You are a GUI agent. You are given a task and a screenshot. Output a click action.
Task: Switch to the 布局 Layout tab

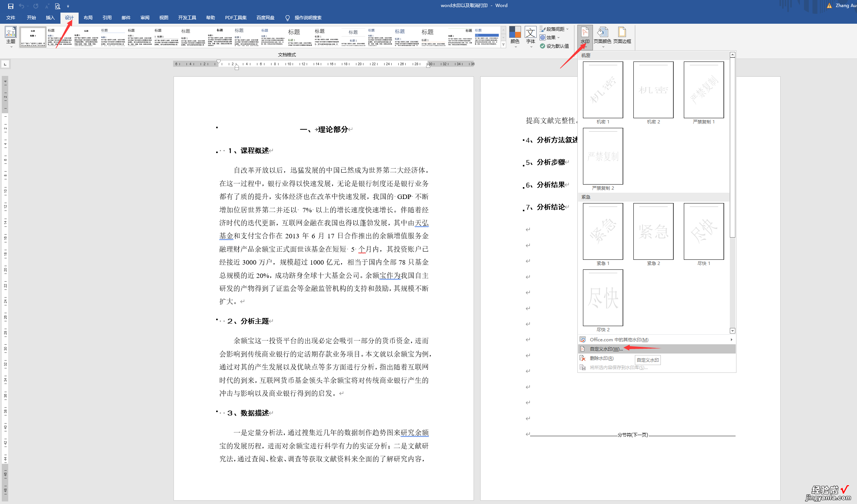(88, 18)
